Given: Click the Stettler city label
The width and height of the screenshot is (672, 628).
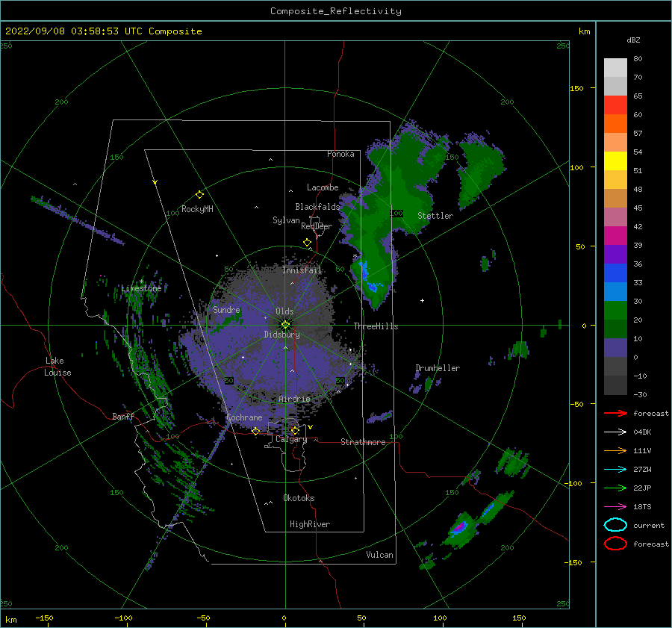Looking at the screenshot, I should click(x=435, y=216).
